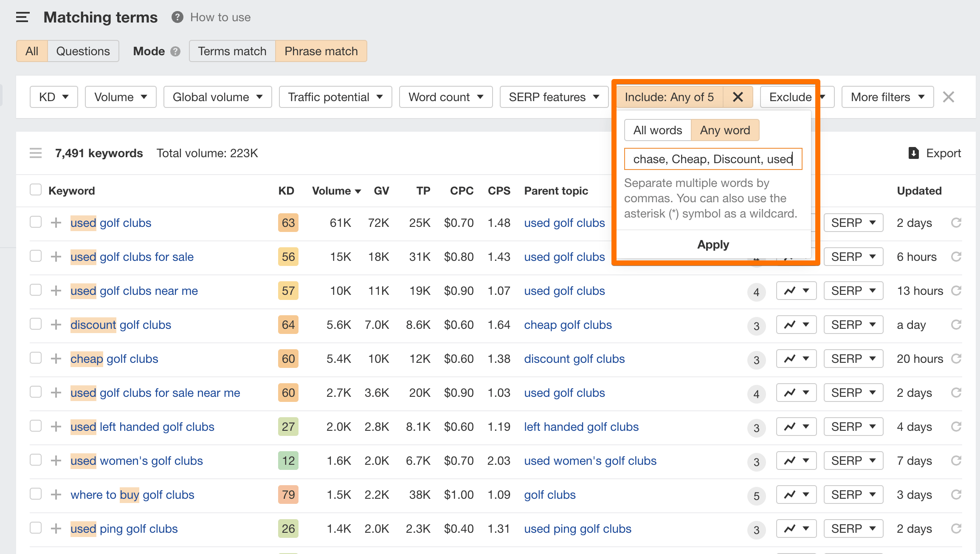The height and width of the screenshot is (554, 980).
Task: Select Terms match mode
Action: pyautogui.click(x=232, y=51)
